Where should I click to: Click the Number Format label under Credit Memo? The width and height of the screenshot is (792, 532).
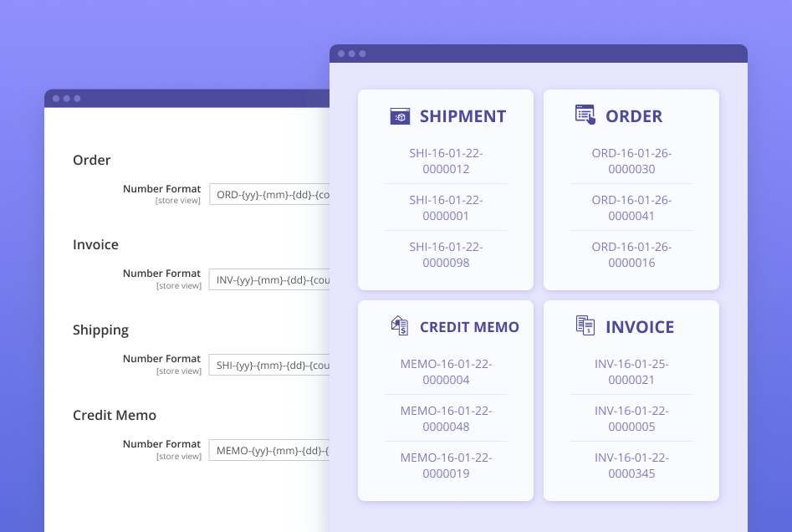(161, 444)
